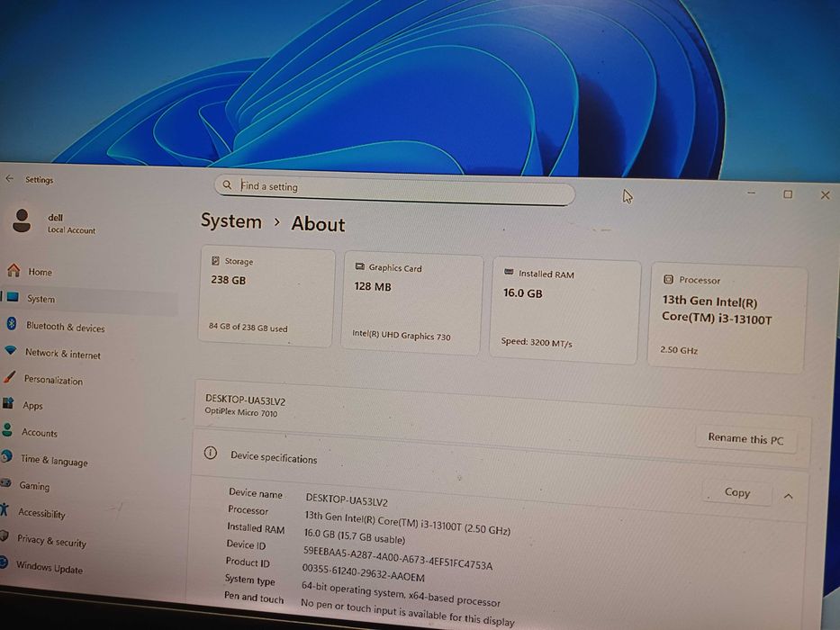
Task: Click the Accounts person icon
Action: coord(7,429)
